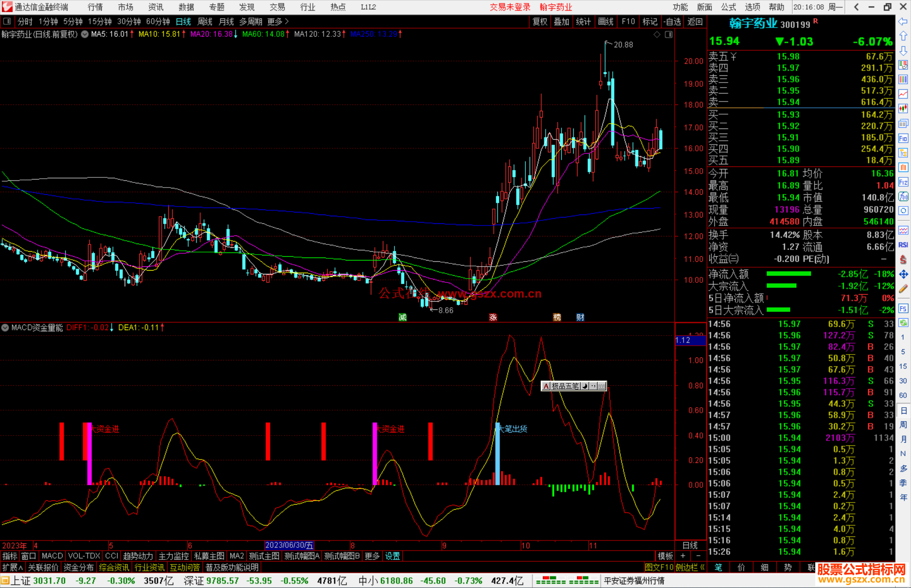
Task: Click 交易未登录 login link
Action: (510, 7)
